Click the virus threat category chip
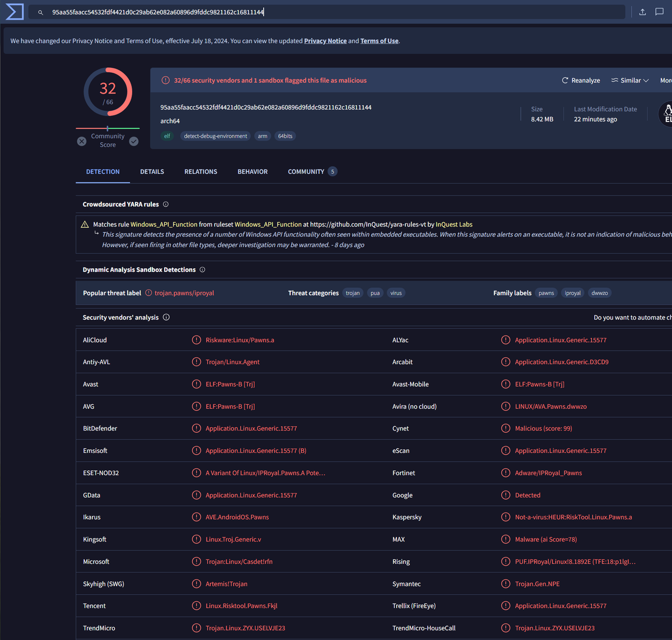 tap(396, 293)
